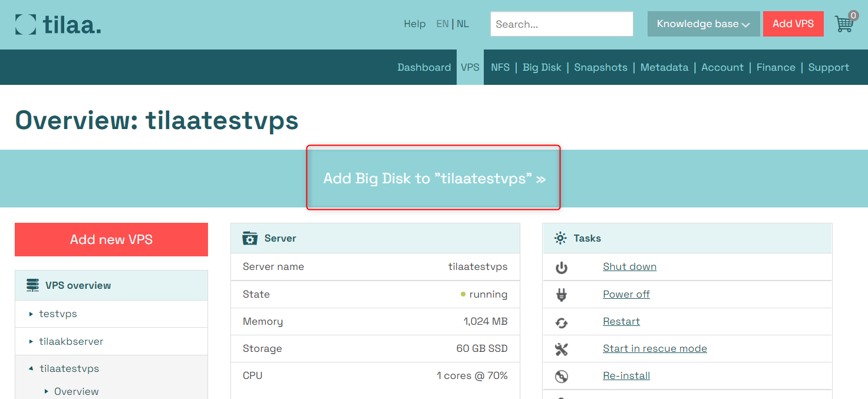
Task: Click the Shut down link
Action: click(x=629, y=266)
